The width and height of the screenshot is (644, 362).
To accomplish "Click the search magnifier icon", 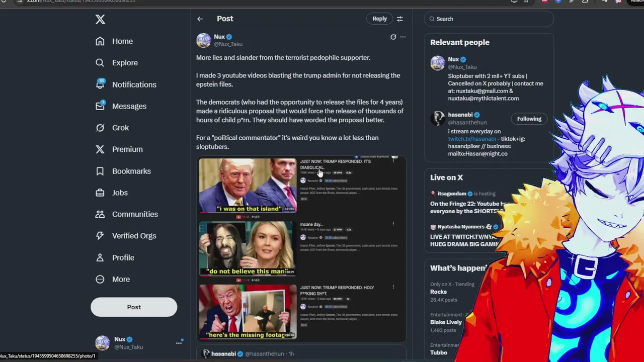I will pyautogui.click(x=432, y=19).
